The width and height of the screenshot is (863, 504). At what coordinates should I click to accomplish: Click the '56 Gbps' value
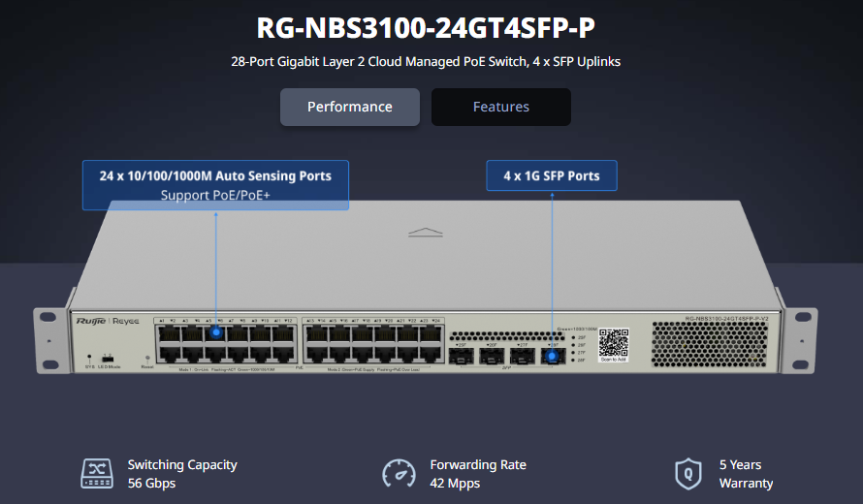[x=151, y=483]
